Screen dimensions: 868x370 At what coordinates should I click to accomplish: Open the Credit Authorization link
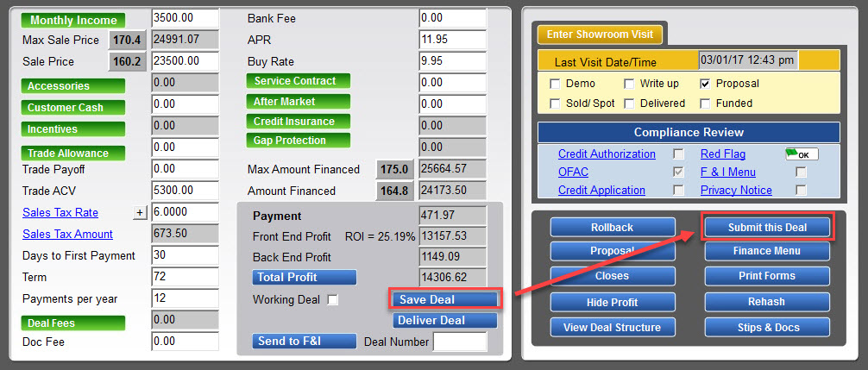(x=607, y=154)
